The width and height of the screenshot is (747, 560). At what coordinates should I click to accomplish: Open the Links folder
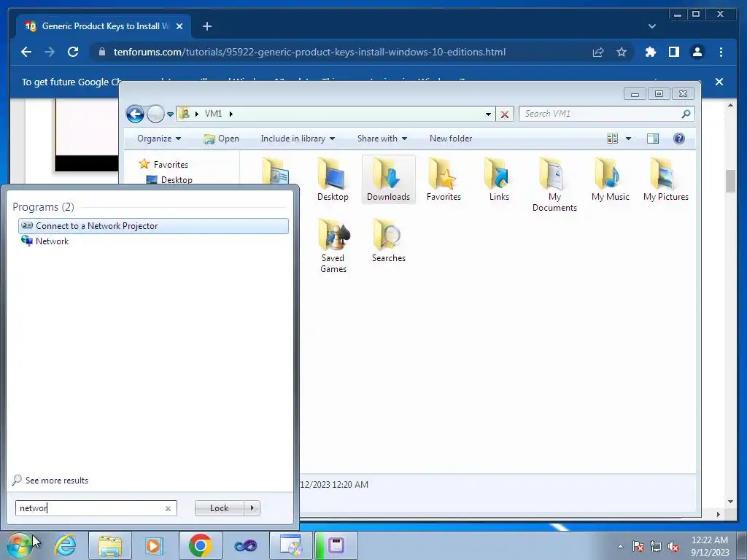(x=499, y=179)
